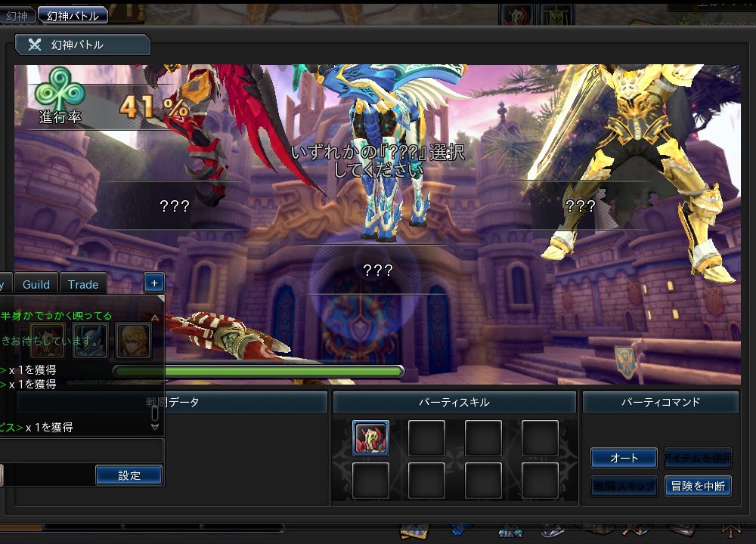Choose the left ??? option

click(x=175, y=206)
